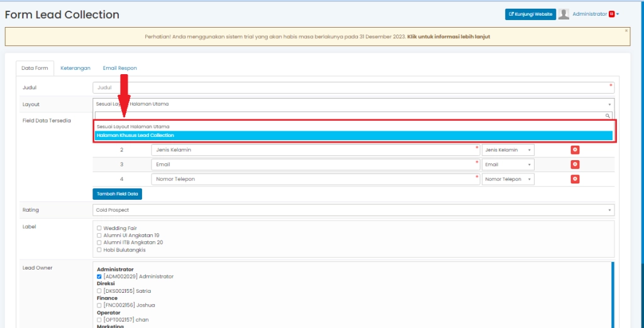Click delete icon for Nomor Telepon row
Screen dimensions: 644x328
tap(575, 179)
